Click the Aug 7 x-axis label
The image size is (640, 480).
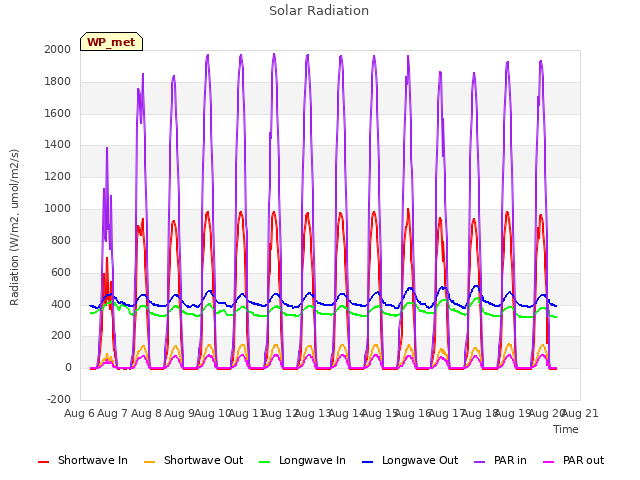[x=113, y=413]
